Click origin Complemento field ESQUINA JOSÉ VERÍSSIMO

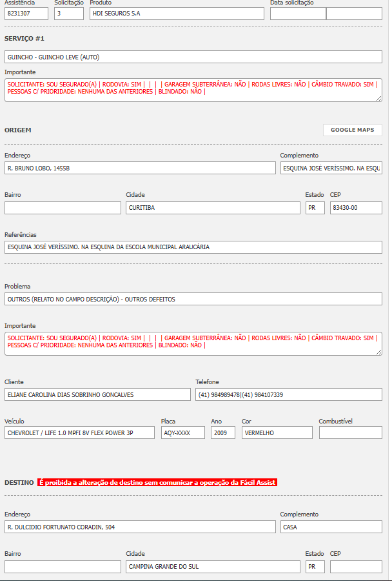tap(331, 168)
